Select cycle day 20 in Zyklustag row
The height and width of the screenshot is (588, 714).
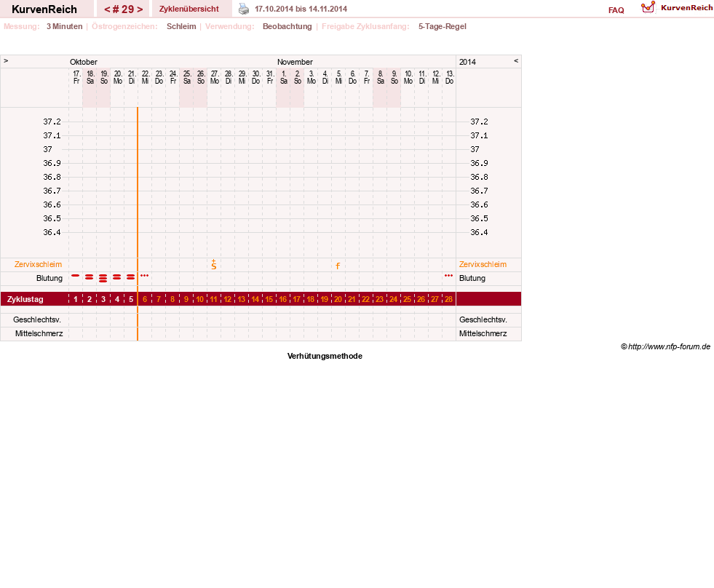pos(338,299)
